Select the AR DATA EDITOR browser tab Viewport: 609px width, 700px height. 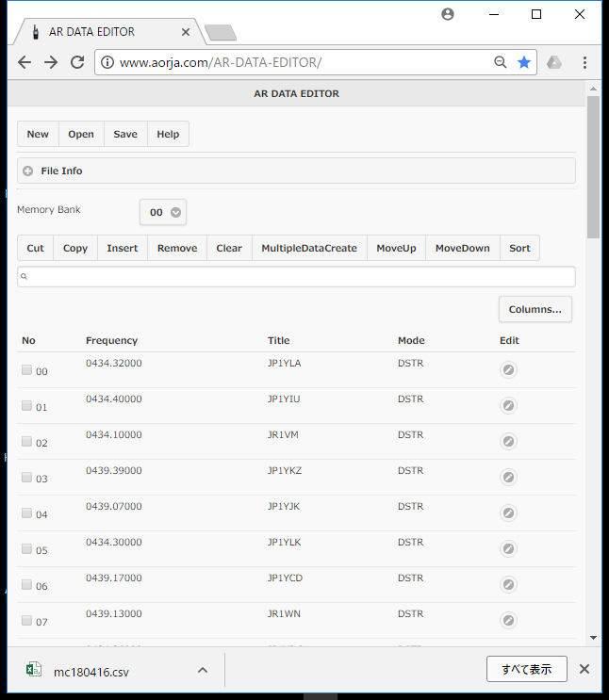tap(104, 31)
